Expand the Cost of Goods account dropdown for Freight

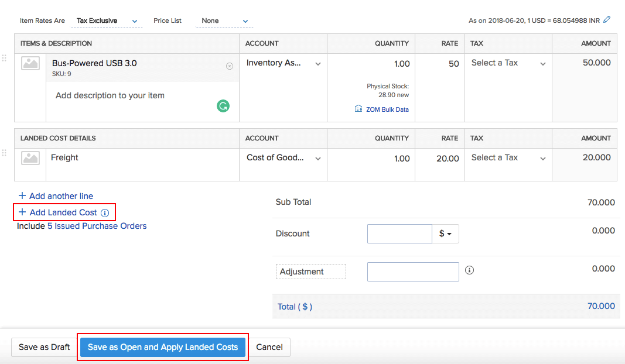pyautogui.click(x=282, y=157)
